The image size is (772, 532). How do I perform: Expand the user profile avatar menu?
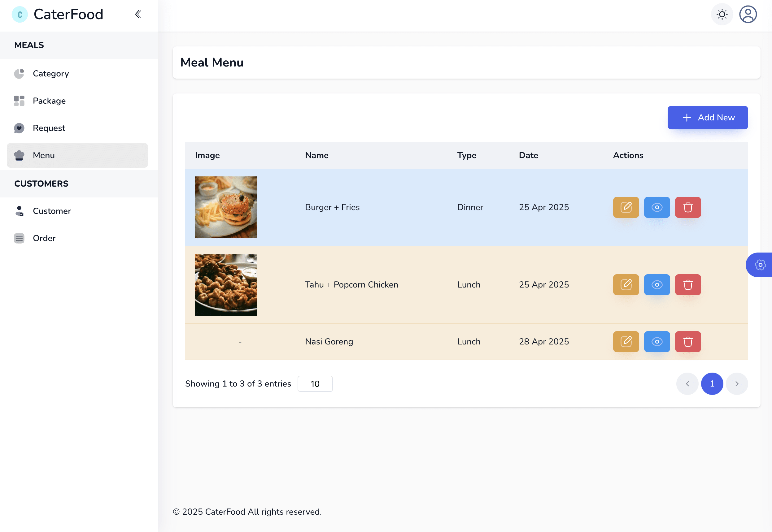coord(748,14)
